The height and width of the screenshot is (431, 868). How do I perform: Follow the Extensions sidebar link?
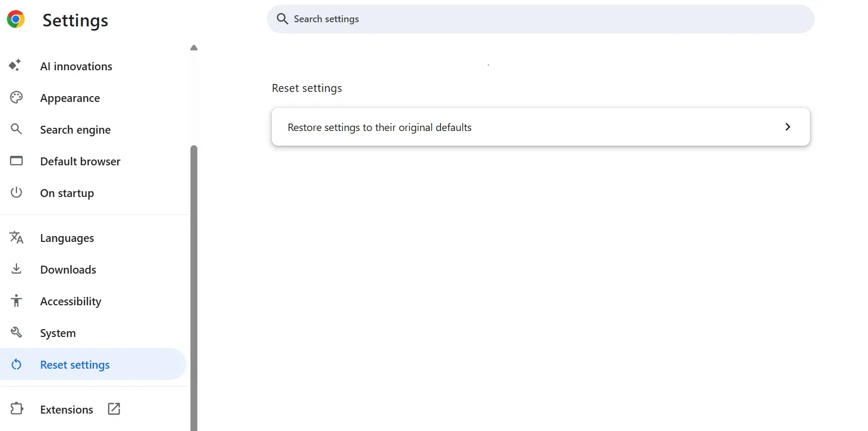click(66, 409)
